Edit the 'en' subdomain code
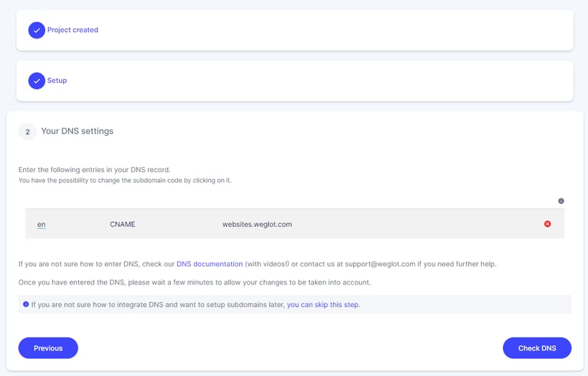Viewport: 588px width, 376px height. pyautogui.click(x=41, y=224)
